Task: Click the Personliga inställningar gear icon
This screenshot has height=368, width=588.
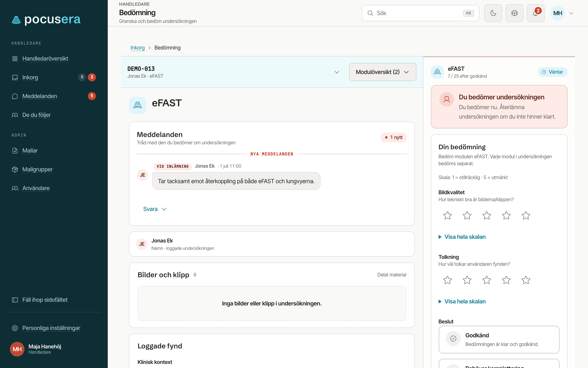Action: (x=15, y=328)
